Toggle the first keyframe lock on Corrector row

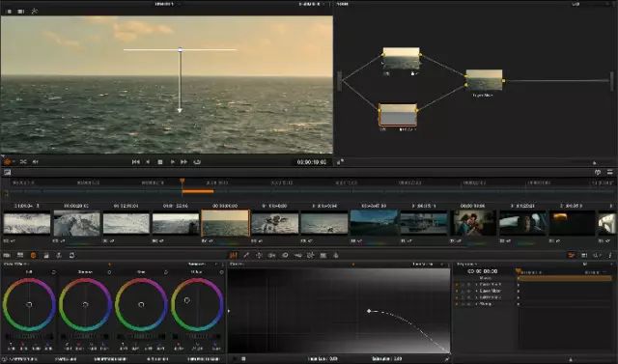[x=457, y=285]
